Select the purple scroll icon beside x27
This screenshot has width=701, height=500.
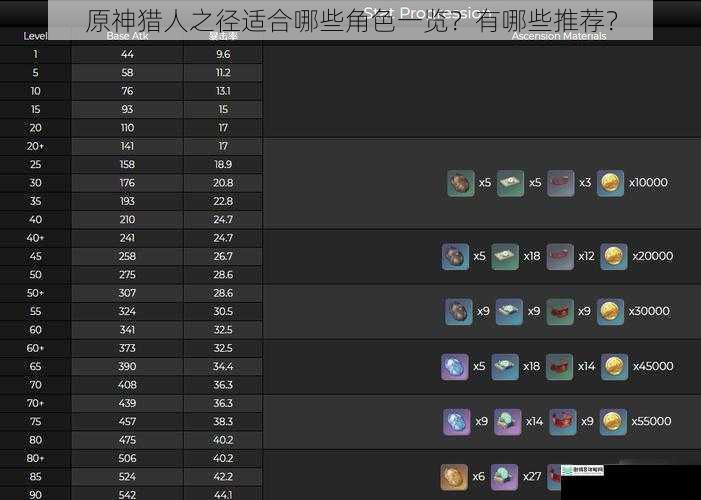click(504, 477)
